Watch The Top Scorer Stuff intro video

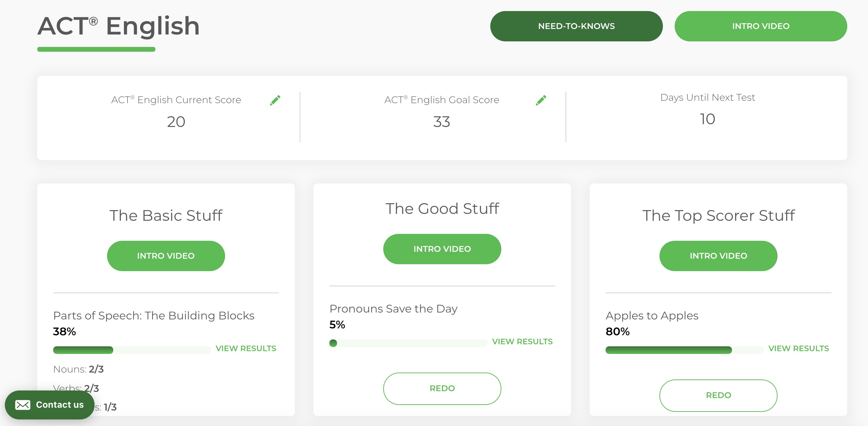[x=718, y=256]
